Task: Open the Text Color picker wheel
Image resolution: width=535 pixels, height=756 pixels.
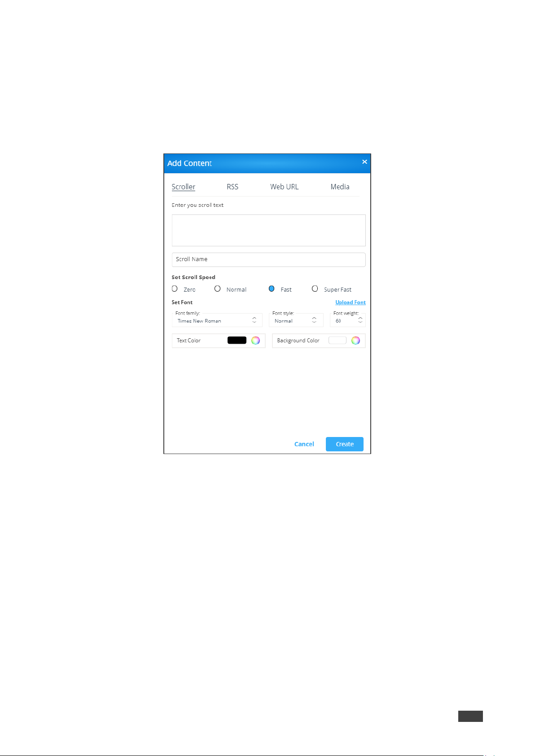Action: [255, 341]
